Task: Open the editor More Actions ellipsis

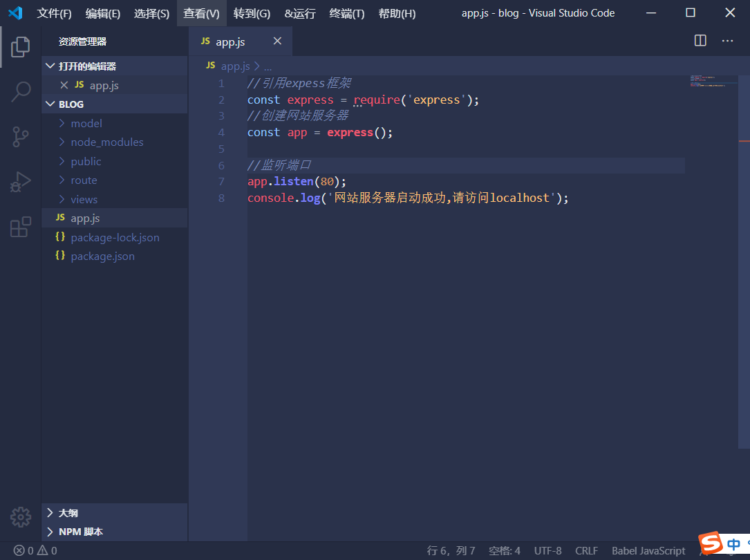Action: [727, 41]
